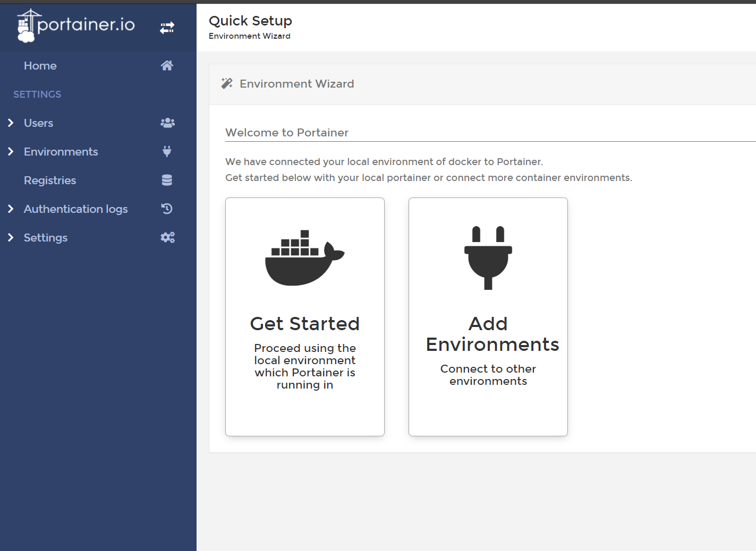Click 'Get started below with your local' text
This screenshot has height=551, width=756.
point(429,178)
